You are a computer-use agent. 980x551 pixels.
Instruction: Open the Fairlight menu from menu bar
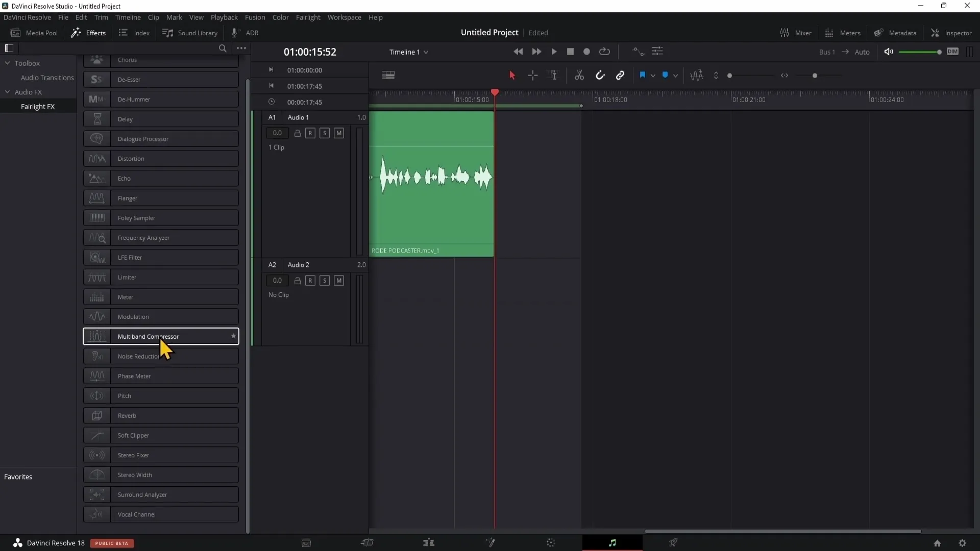[308, 17]
